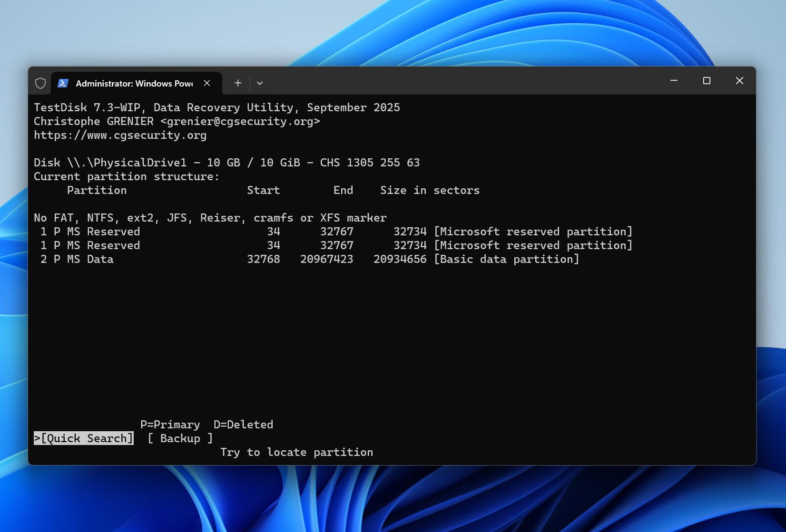Screen dimensions: 786x532
Task: Minimize the terminal window
Action: pos(674,81)
